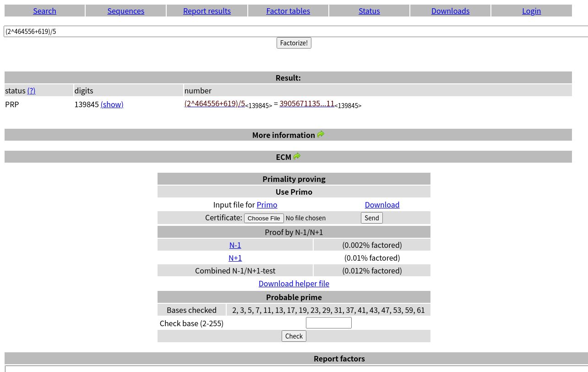This screenshot has width=588, height=372.
Task: Click the Report factors text area
Action: click(296, 369)
